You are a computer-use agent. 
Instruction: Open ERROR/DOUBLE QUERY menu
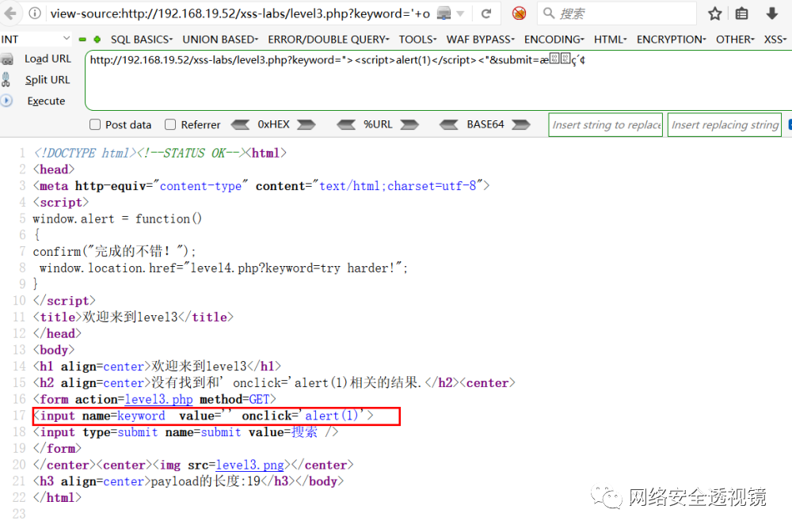tap(329, 40)
